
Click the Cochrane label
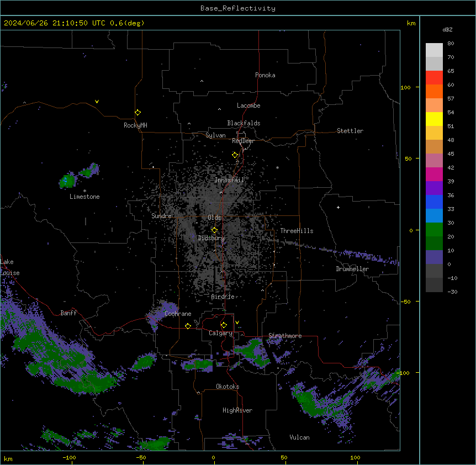click(178, 314)
